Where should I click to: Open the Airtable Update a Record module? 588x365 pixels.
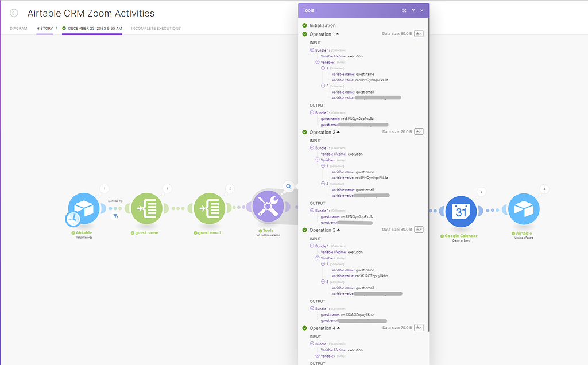[x=524, y=209]
